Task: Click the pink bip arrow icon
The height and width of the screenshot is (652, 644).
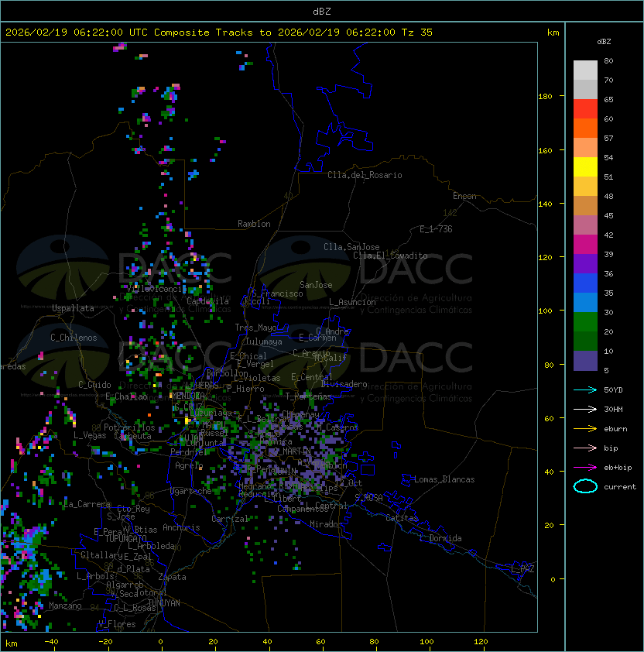Action: 585,448
